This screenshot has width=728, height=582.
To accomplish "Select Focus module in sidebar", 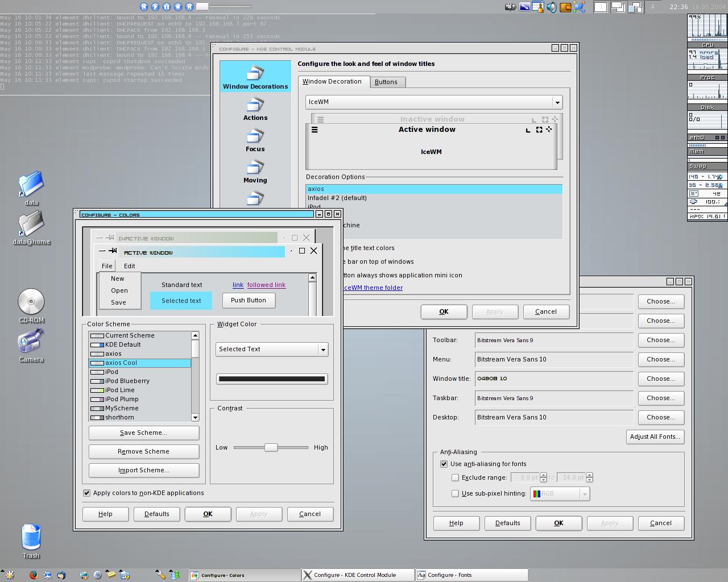I will [x=255, y=140].
